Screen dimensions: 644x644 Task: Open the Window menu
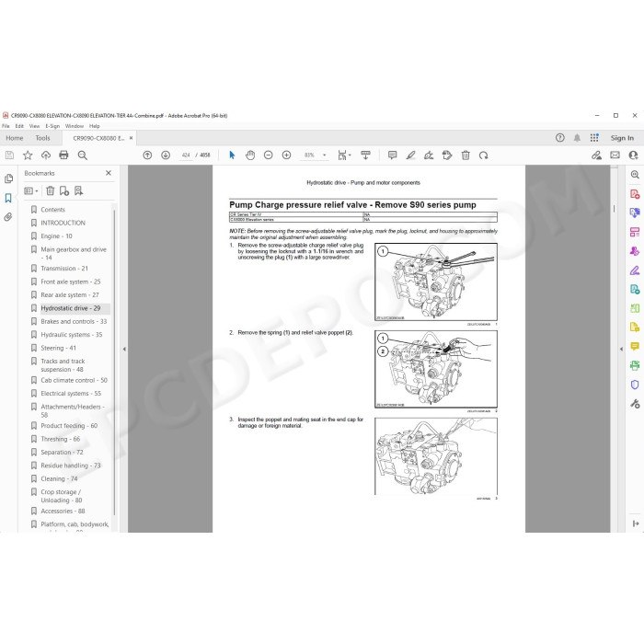point(75,126)
